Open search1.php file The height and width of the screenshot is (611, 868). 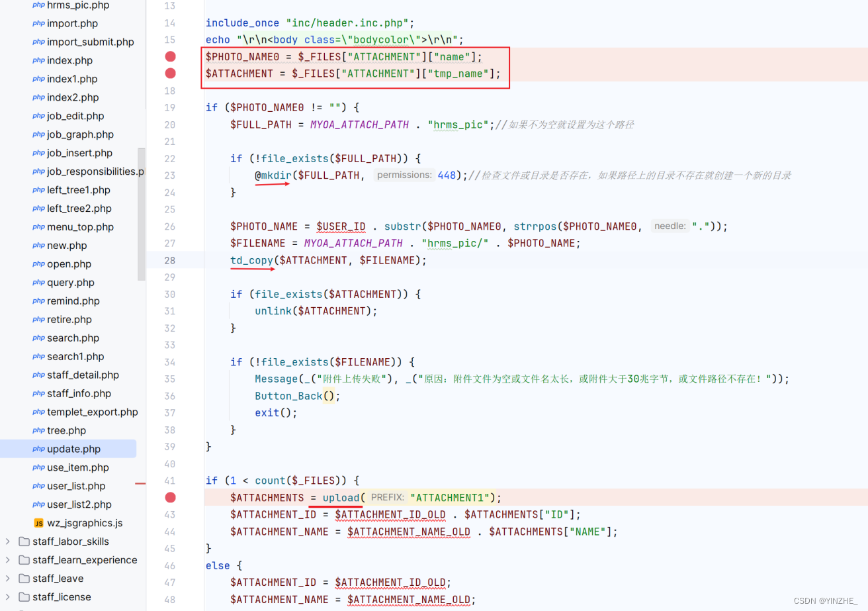75,357
